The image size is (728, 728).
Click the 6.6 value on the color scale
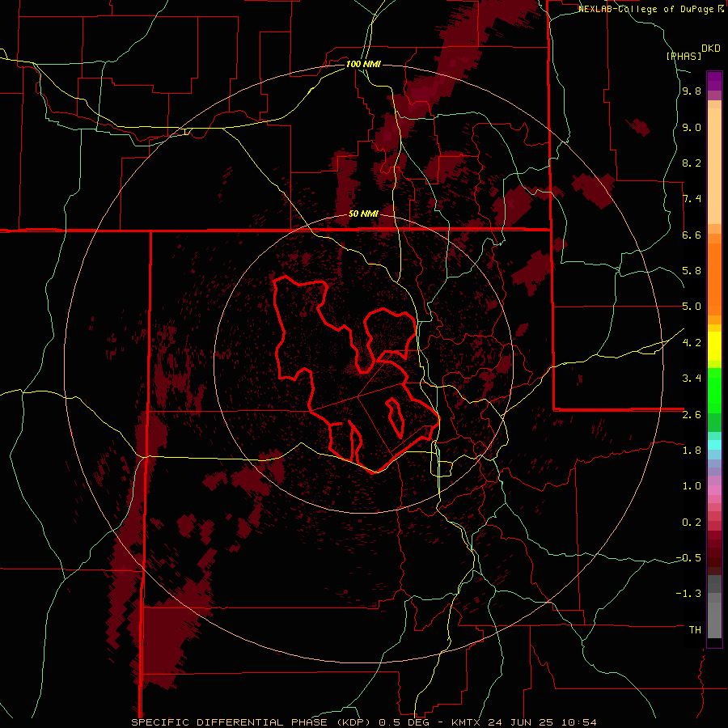pos(692,235)
